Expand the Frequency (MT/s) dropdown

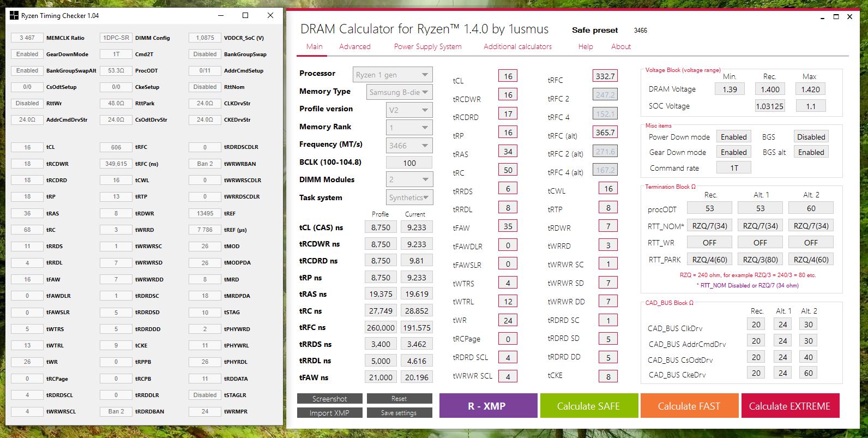click(x=409, y=146)
